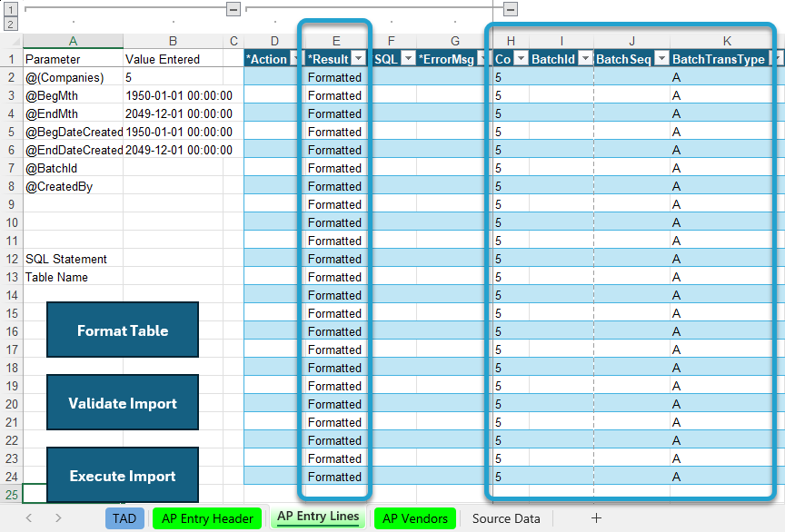Show outline level 2 columns
This screenshot has height=532, width=785.
11,24
